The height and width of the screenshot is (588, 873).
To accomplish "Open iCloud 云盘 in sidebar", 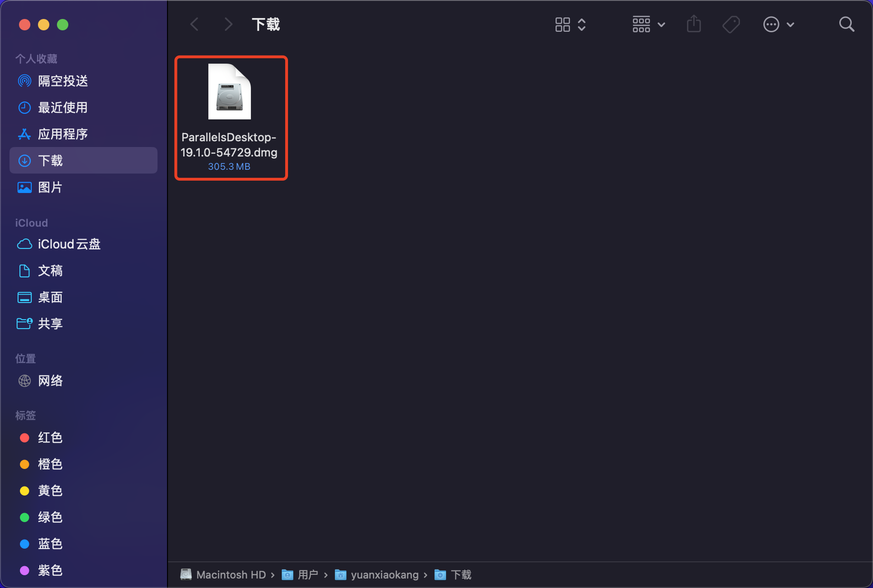I will [84, 244].
